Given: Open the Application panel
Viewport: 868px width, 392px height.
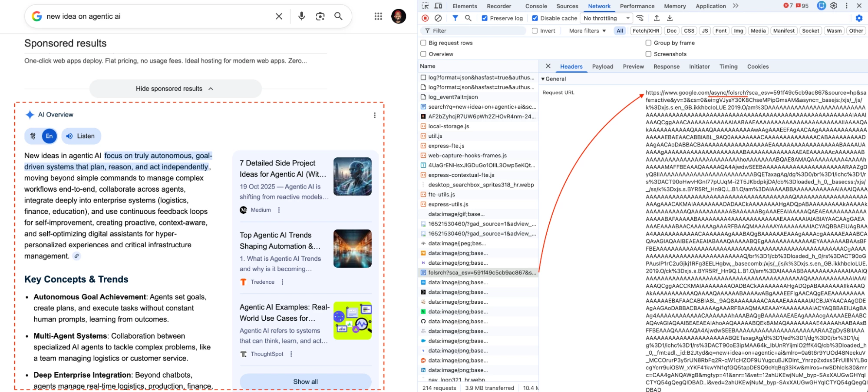Looking at the screenshot, I should tap(710, 6).
